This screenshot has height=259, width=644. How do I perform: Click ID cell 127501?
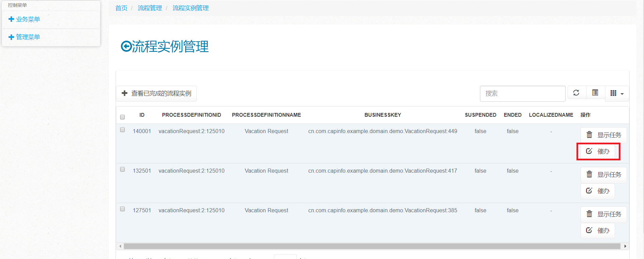coord(142,211)
